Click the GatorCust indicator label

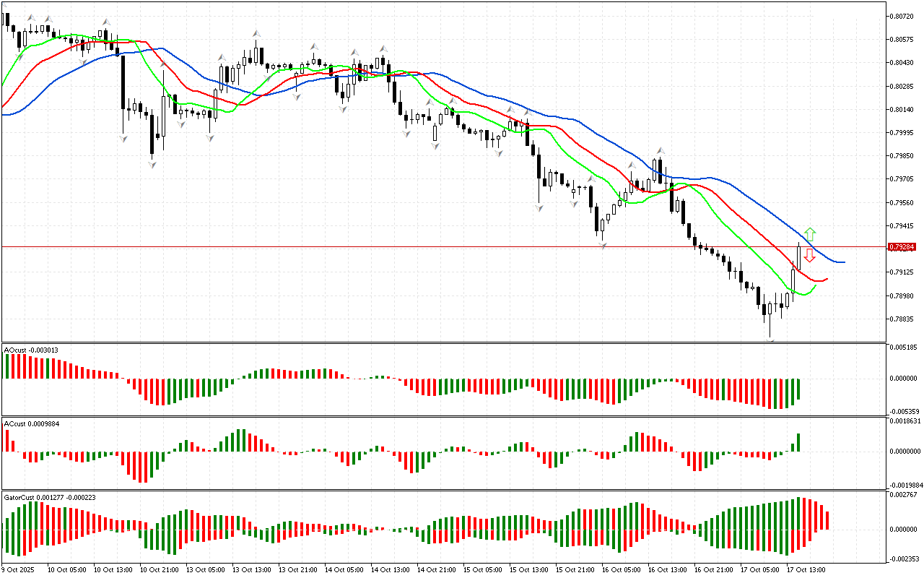pos(40,497)
